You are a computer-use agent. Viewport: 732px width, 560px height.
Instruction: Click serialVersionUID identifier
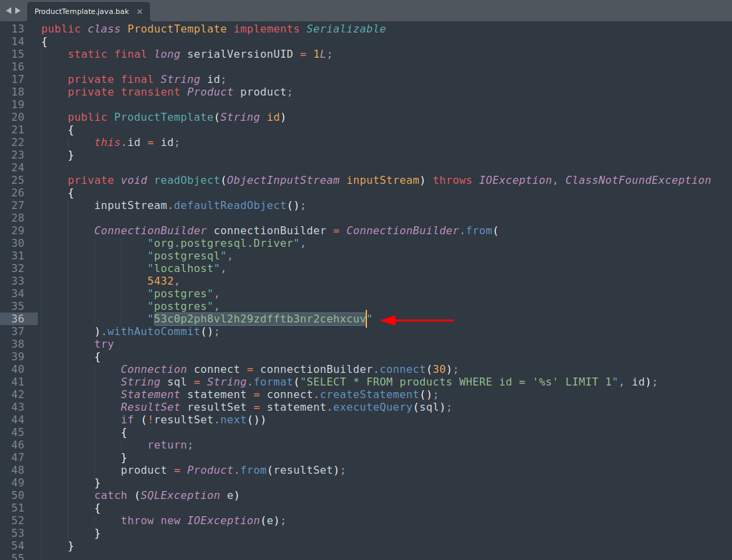[x=240, y=54]
